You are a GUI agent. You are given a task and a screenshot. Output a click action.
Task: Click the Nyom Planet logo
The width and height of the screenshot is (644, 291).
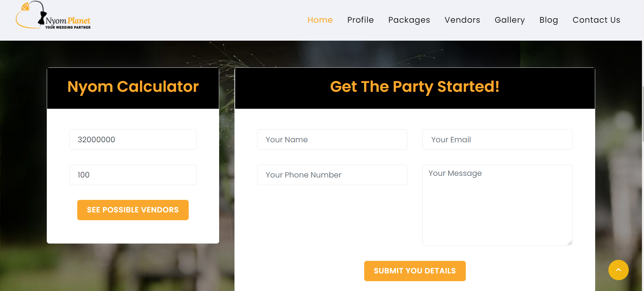pyautogui.click(x=53, y=16)
